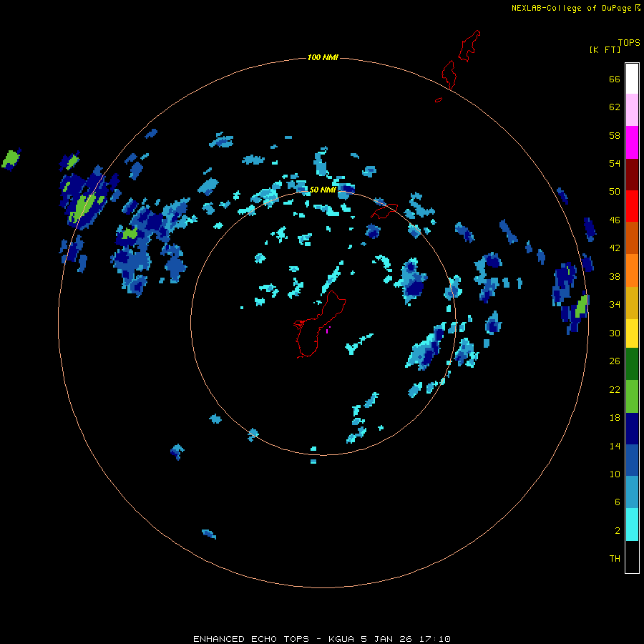This screenshot has height=644, width=644.
Task: Click the '14' legend value
Action: tap(615, 446)
